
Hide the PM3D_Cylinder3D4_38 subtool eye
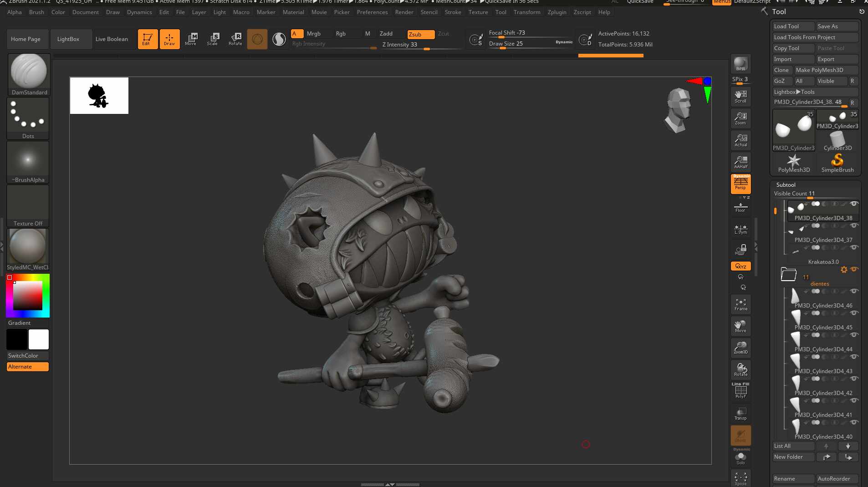tap(854, 204)
